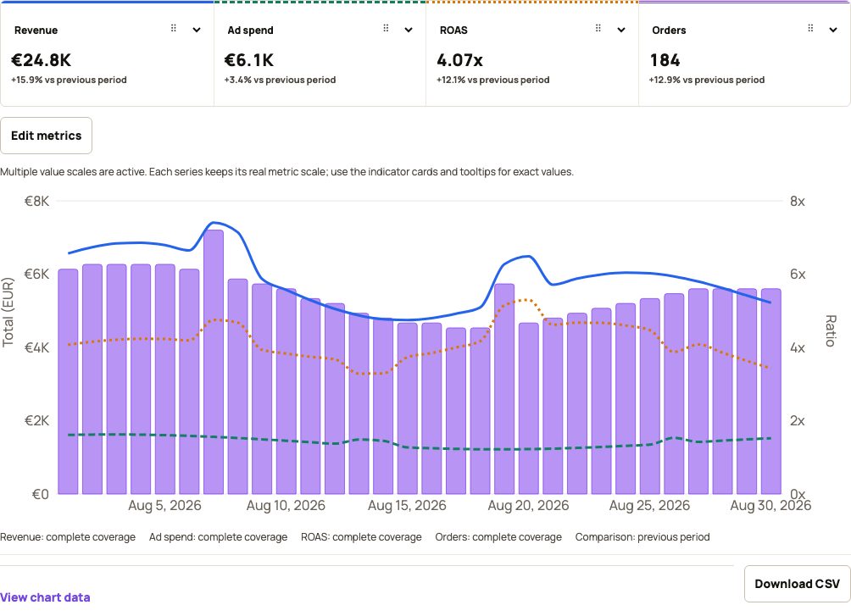The image size is (851, 616).
Task: Click the Aug 10, 2026 axis label
Action: 286,505
